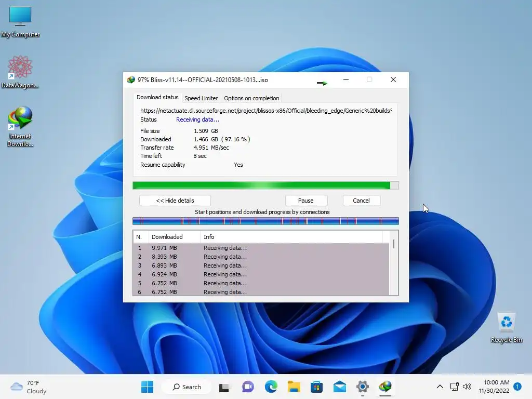Open Task View from taskbar

(x=224, y=387)
